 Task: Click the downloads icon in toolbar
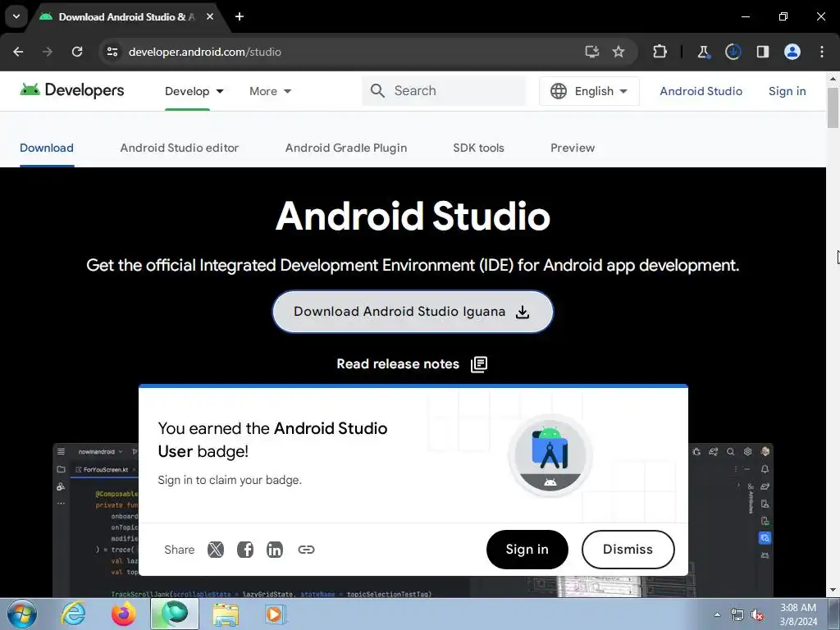click(733, 52)
